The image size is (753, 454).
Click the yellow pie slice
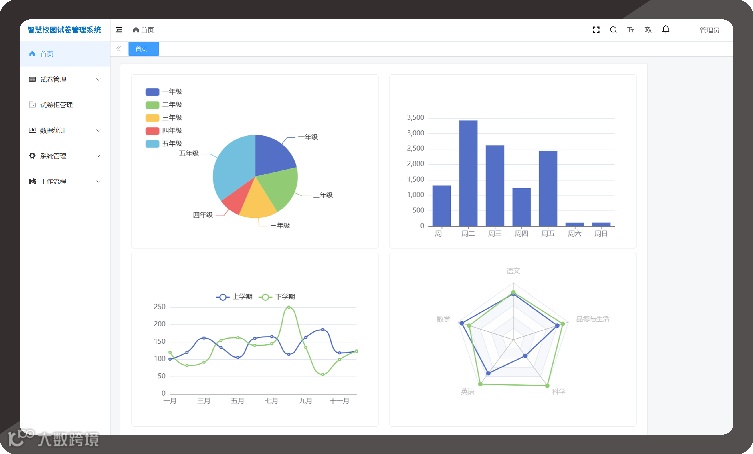(x=257, y=203)
